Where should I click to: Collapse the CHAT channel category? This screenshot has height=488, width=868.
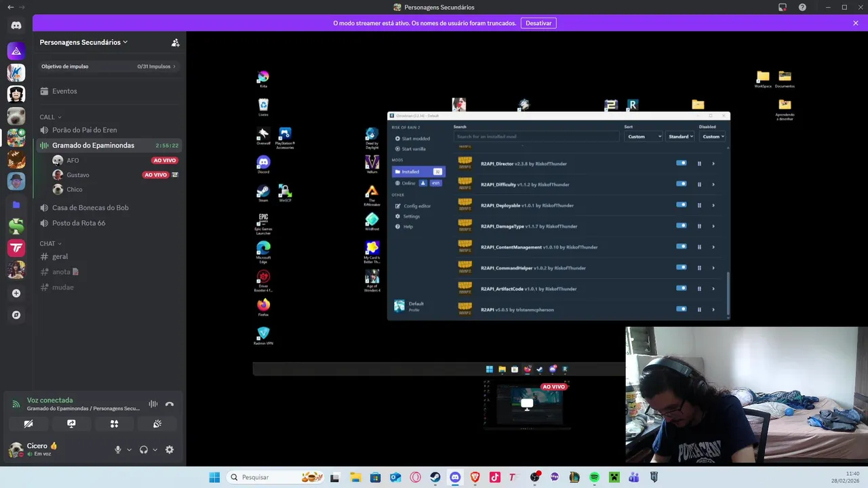[x=50, y=243]
